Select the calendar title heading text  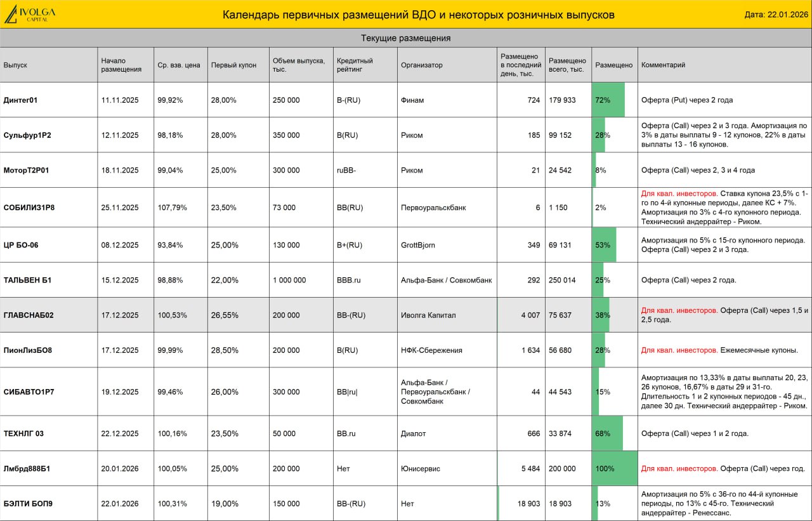(x=418, y=15)
